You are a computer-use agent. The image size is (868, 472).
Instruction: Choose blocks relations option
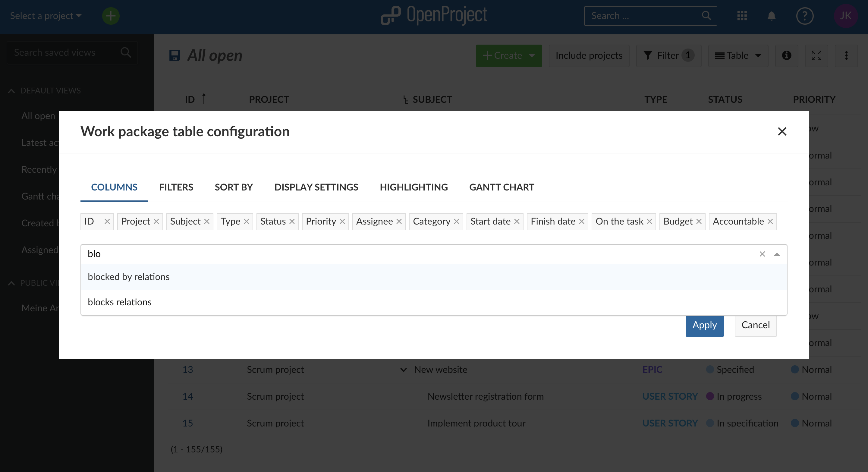coord(120,302)
